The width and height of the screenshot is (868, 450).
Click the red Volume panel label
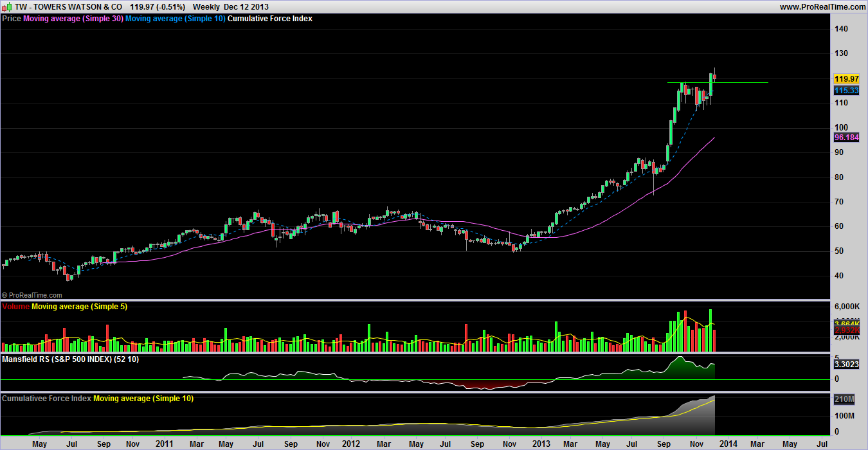15,307
